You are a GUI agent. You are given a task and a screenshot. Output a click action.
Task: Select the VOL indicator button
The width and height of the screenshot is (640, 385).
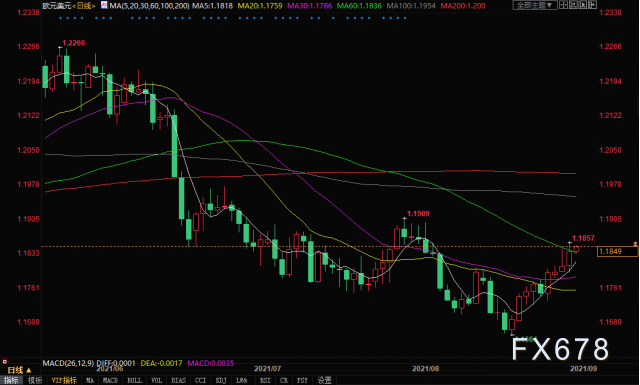(x=156, y=381)
